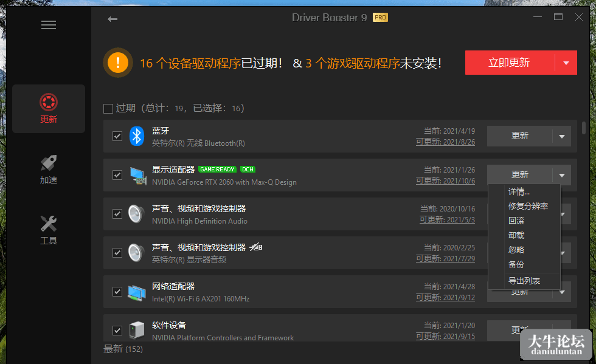Click the 英特尔(R) 显示器音频 speaker icon
This screenshot has width=596, height=364.
[x=136, y=253]
